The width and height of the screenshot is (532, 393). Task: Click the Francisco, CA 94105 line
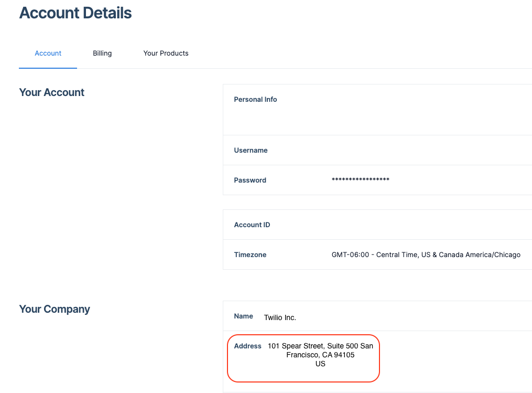tap(320, 355)
